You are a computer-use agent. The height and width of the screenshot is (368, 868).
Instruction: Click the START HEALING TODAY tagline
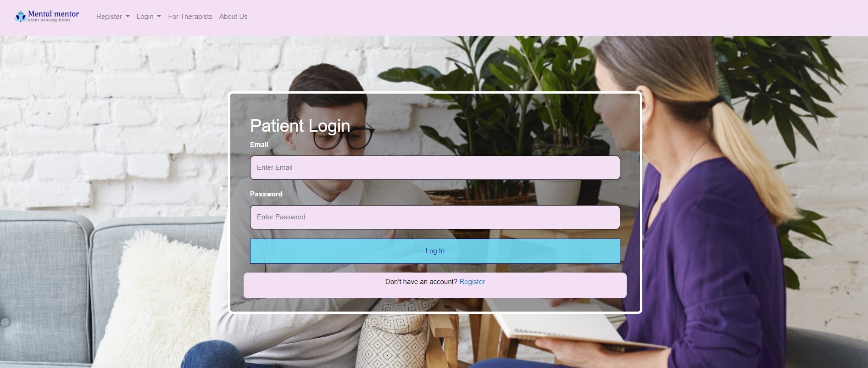pyautogui.click(x=49, y=20)
